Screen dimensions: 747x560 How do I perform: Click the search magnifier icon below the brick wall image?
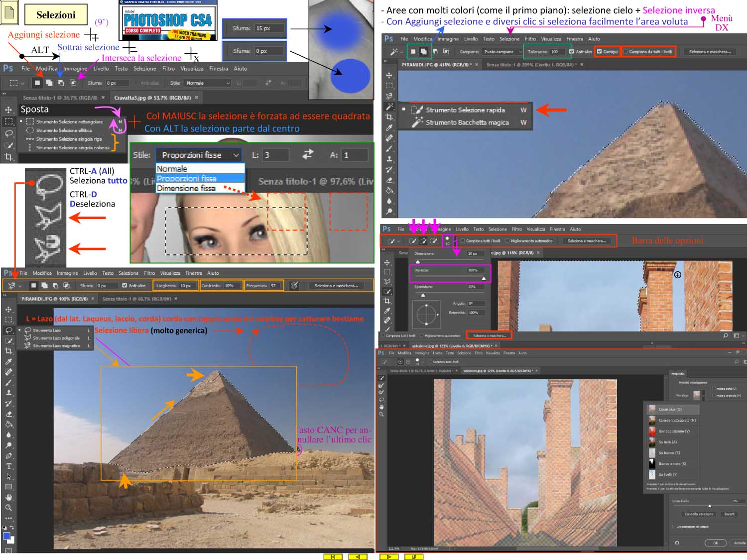(x=726, y=336)
